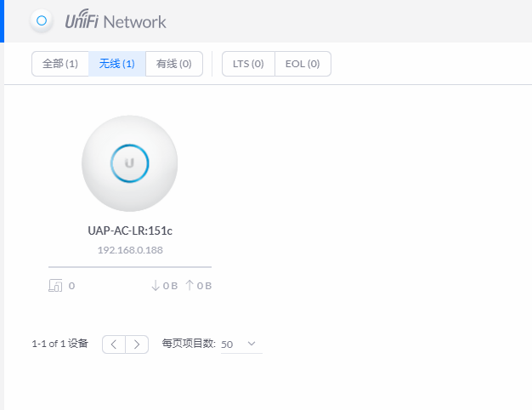Click the upload 0 B value
Image resolution: width=532 pixels, height=410 pixels.
tap(204, 286)
